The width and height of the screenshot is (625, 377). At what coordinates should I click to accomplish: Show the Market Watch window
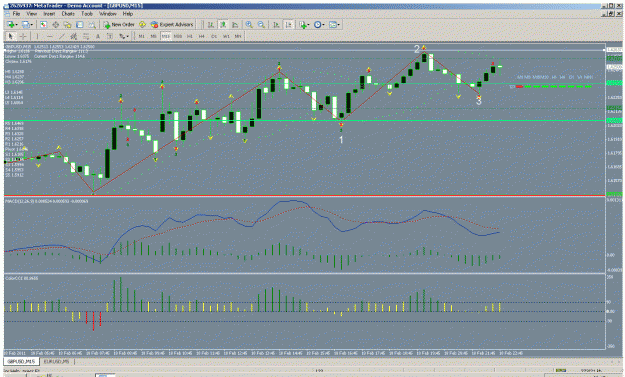43,25
